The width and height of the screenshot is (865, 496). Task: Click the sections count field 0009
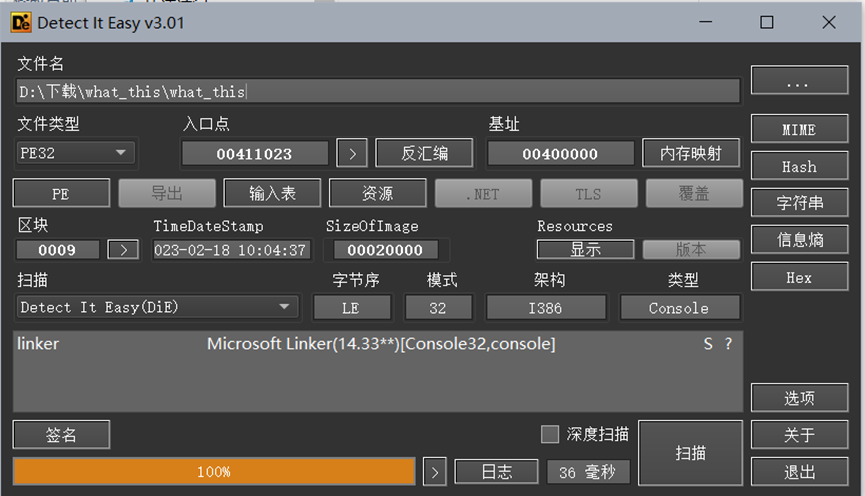pos(57,250)
